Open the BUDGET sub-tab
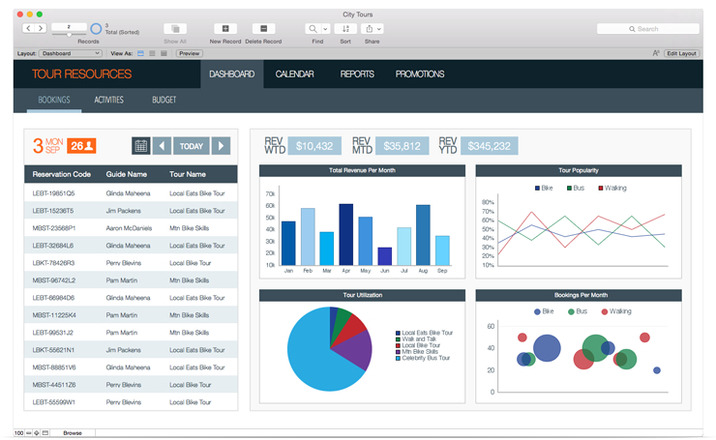Screen dimensions: 716x440 click(164, 100)
